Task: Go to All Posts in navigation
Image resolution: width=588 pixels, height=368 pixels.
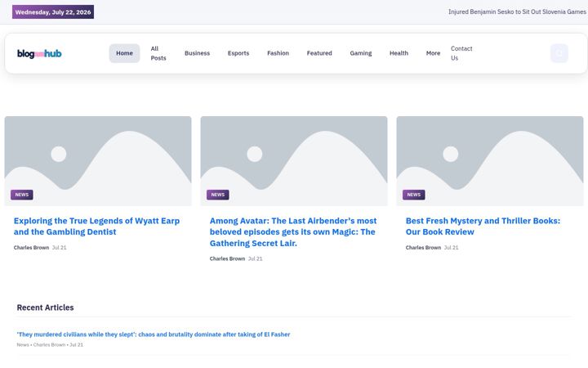Action: pyautogui.click(x=158, y=53)
